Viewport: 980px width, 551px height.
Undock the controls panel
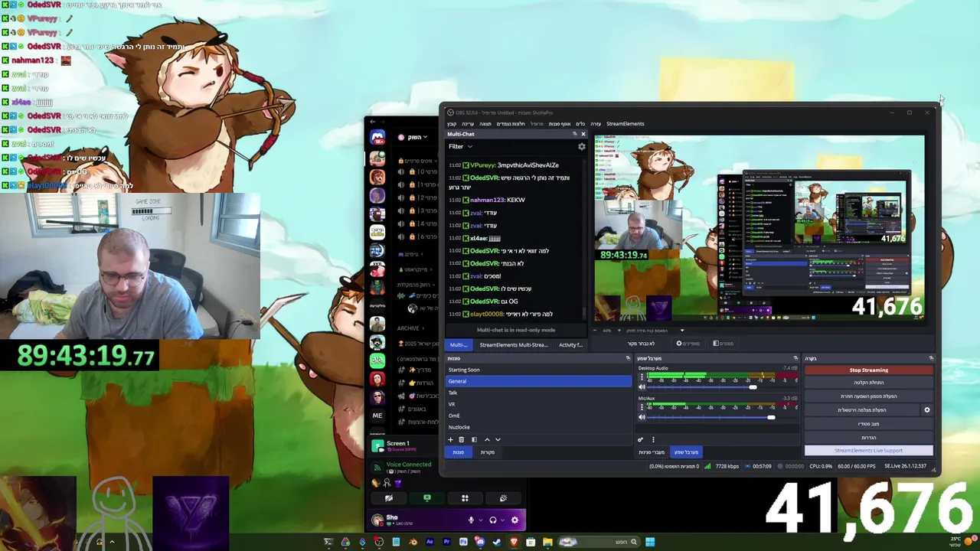931,358
